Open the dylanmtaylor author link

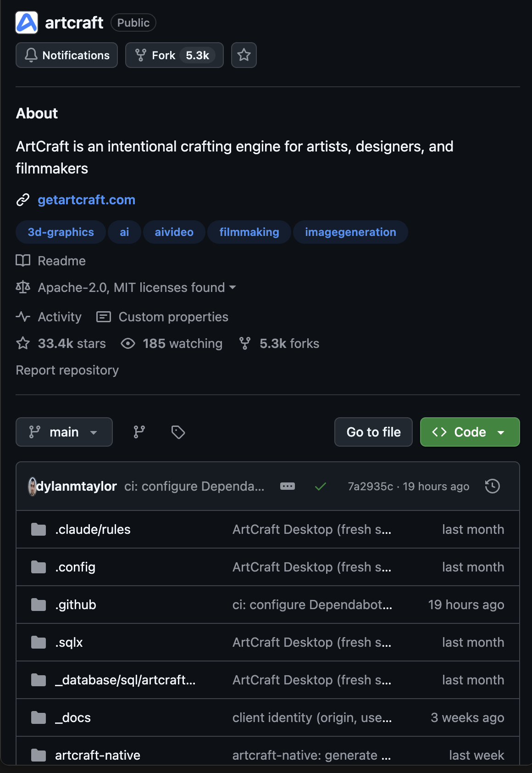[x=77, y=486]
